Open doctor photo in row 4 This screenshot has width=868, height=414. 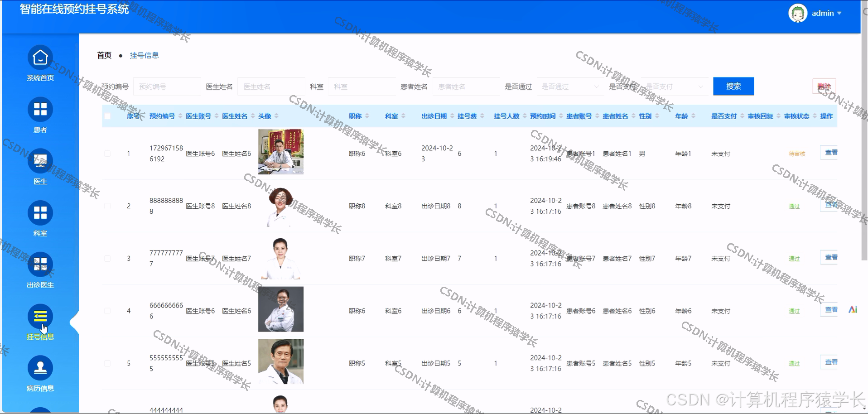click(x=281, y=309)
